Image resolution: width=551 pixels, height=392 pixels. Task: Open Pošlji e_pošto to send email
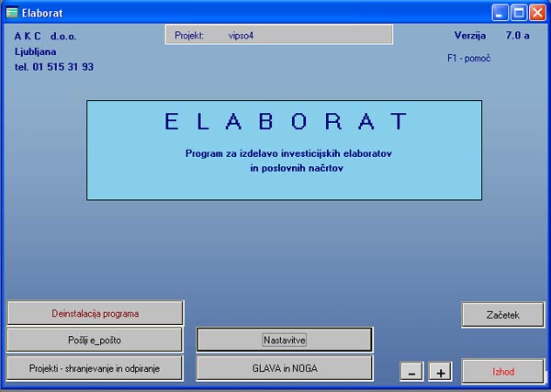point(96,340)
